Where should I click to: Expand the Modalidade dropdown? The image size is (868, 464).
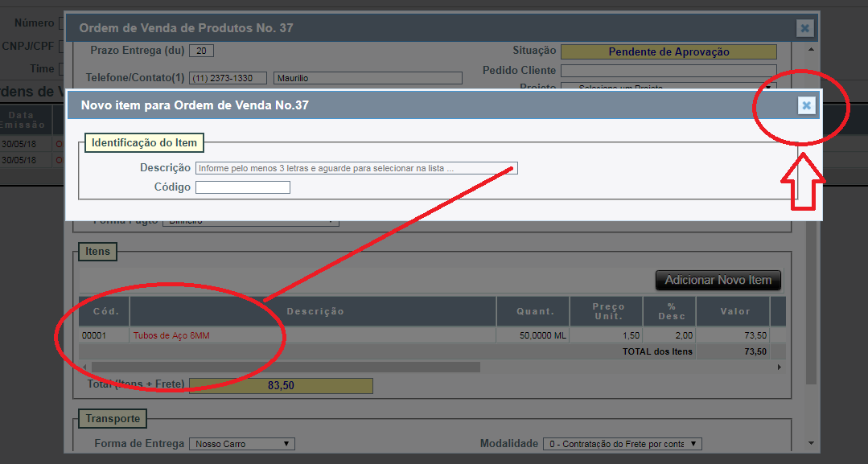click(622, 444)
